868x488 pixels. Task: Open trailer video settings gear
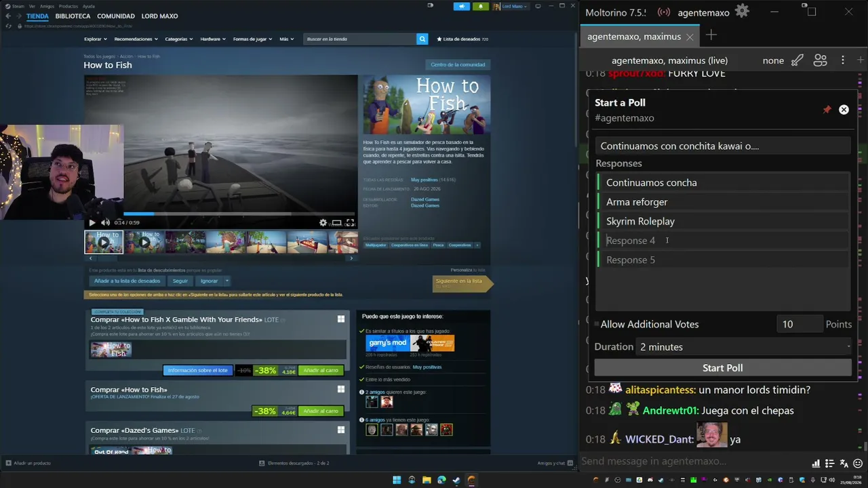click(x=323, y=222)
